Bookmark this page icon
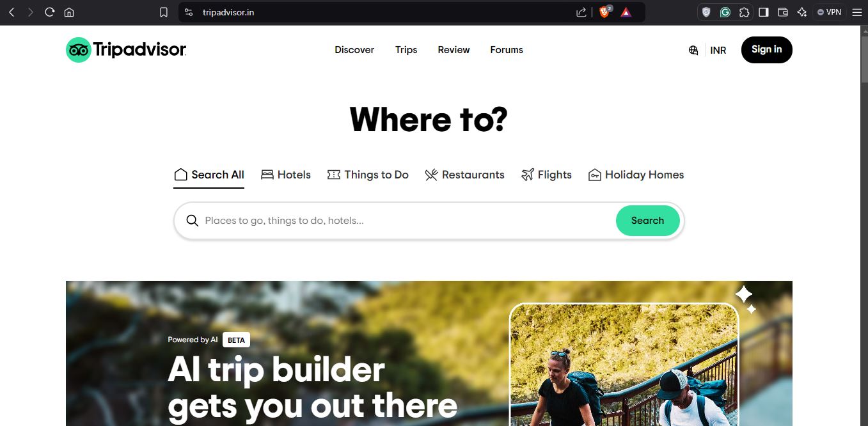Viewport: 868px width, 426px height. click(x=164, y=12)
